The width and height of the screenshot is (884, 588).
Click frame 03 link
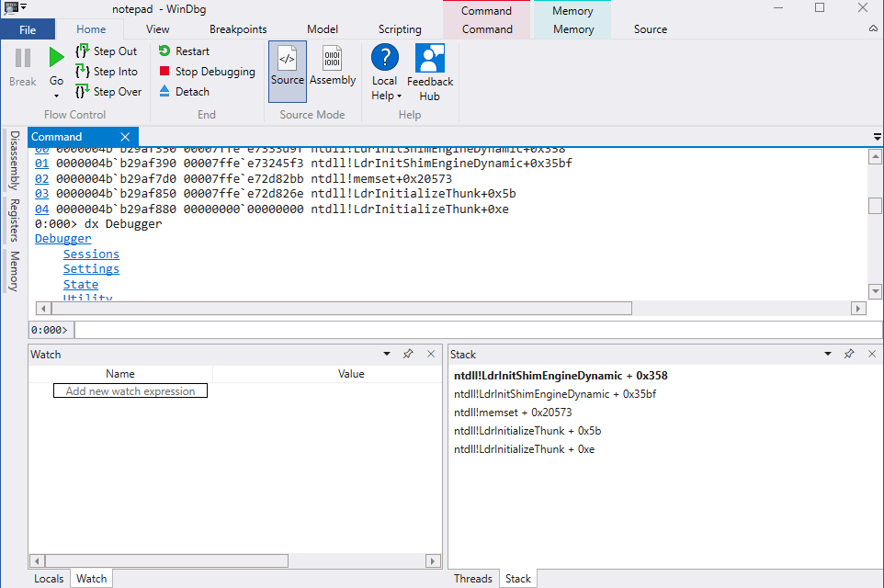pyautogui.click(x=41, y=194)
